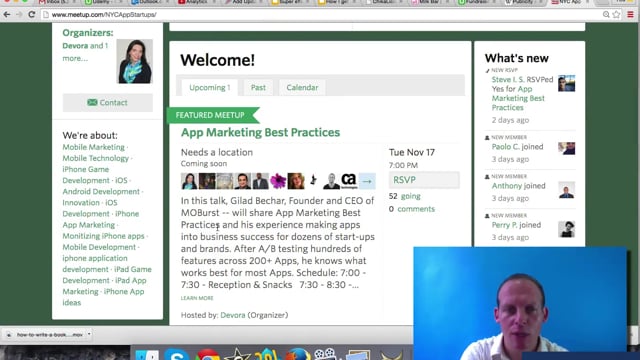Image resolution: width=640 pixels, height=360 pixels.
Task: Open Mobile Technology topic link
Action: [96, 158]
